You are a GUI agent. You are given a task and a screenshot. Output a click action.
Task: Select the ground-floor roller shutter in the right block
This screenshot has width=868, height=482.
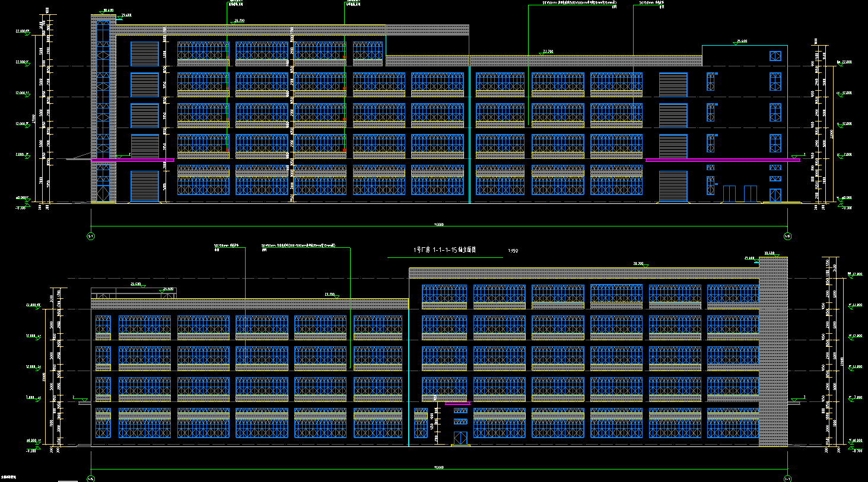click(x=673, y=186)
